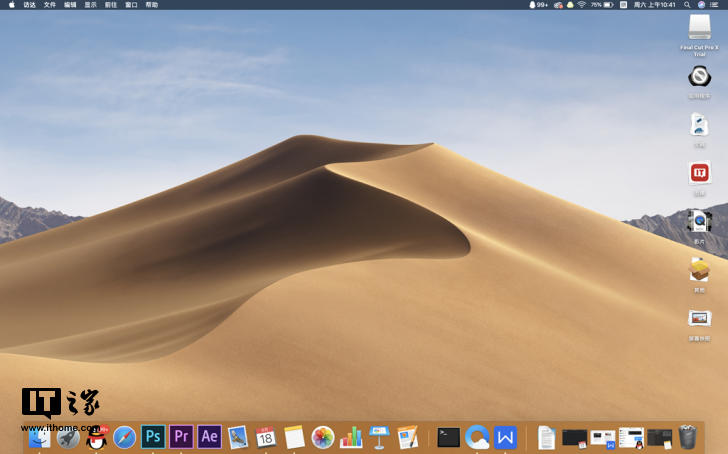The width and height of the screenshot is (728, 454).
Task: Restore last dark minimized window beside the Trash
Action: (659, 438)
